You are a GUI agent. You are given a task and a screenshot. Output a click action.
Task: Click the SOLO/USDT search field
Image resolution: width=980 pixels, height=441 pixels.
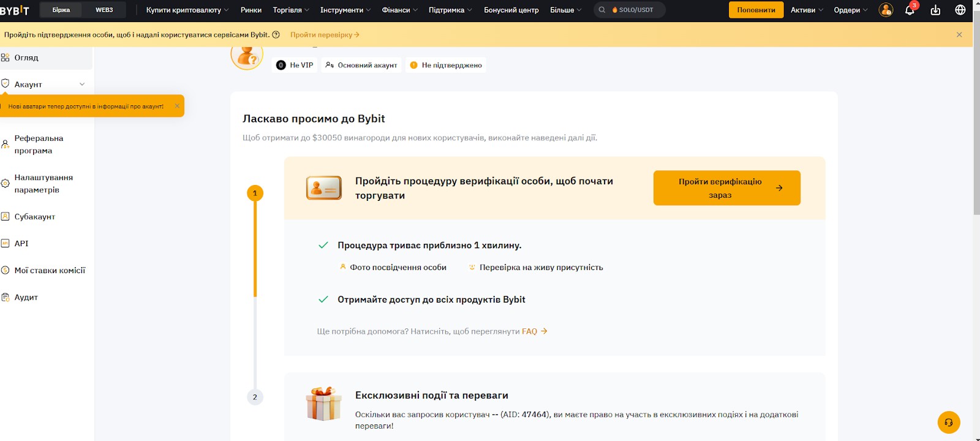click(x=630, y=10)
